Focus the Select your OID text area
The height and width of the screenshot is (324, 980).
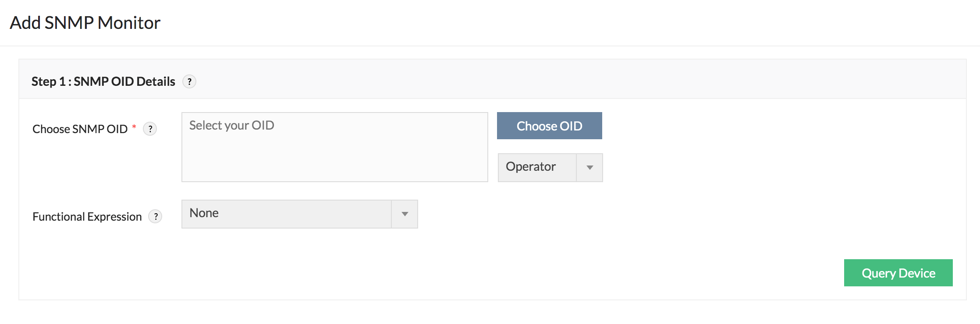(x=334, y=147)
